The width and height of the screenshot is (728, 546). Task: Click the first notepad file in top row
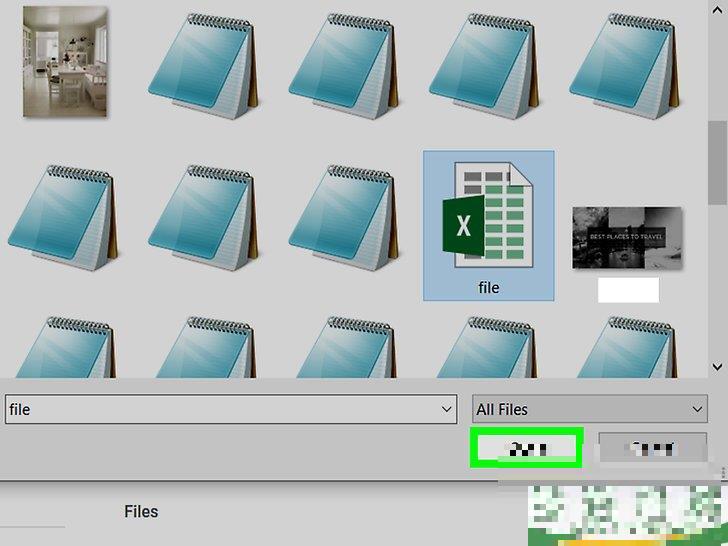pos(204,65)
